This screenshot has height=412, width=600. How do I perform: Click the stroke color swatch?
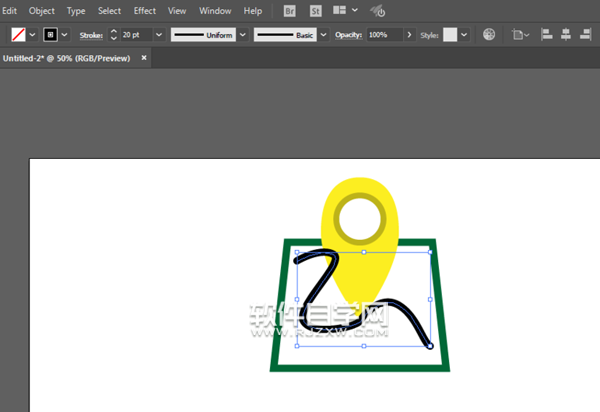(x=50, y=34)
